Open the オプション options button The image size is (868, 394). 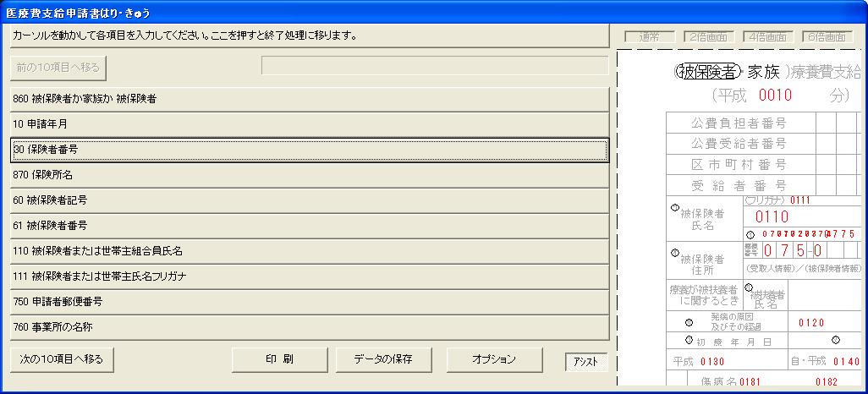tap(494, 359)
